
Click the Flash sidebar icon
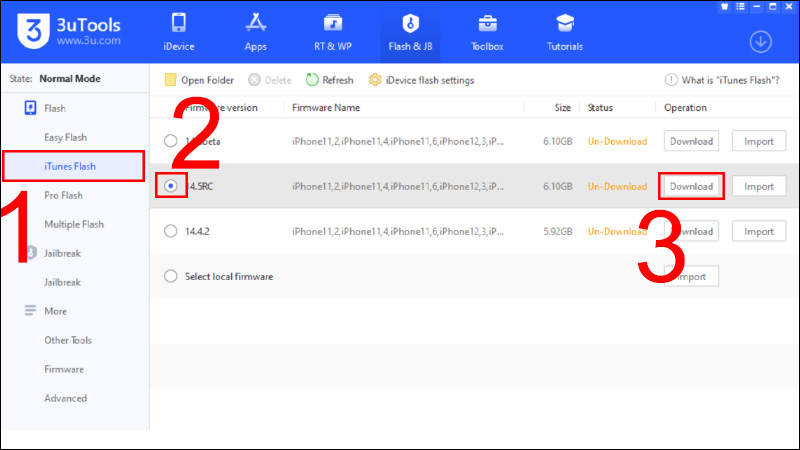pyautogui.click(x=30, y=108)
